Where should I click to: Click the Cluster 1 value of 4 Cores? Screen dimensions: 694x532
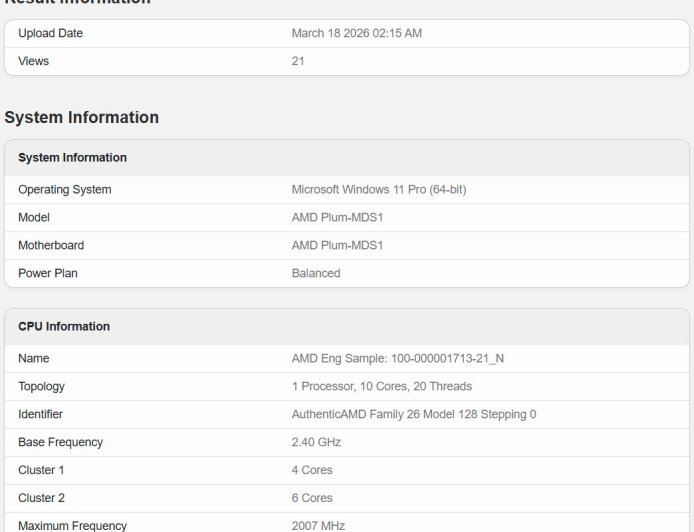coord(312,470)
